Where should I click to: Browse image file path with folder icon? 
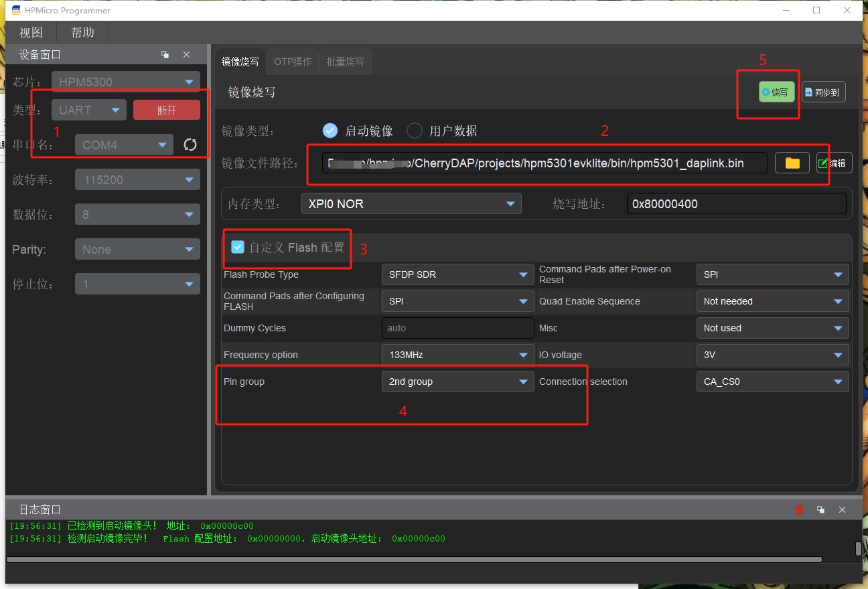tap(792, 162)
